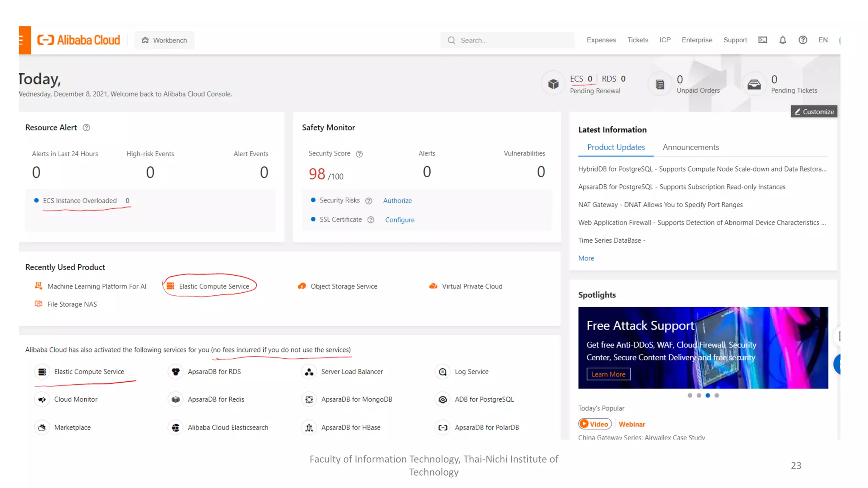This screenshot has height=488, width=868.
Task: Open Cloud Monitor service icon
Action: 42,399
